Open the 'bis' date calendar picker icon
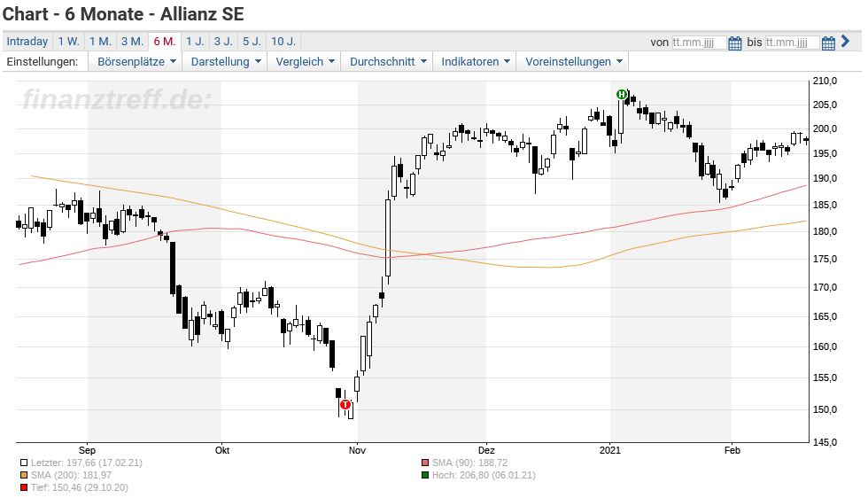868x498 pixels. coord(828,43)
